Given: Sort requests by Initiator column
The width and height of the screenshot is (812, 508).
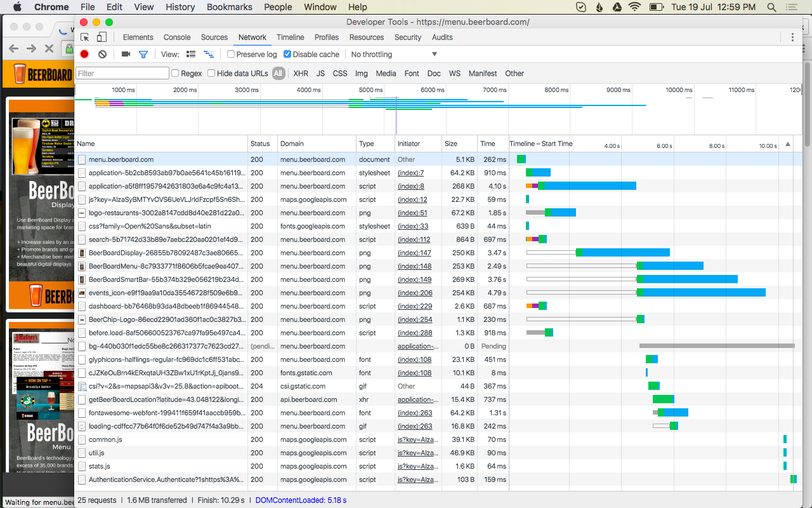Looking at the screenshot, I should tap(418, 144).
